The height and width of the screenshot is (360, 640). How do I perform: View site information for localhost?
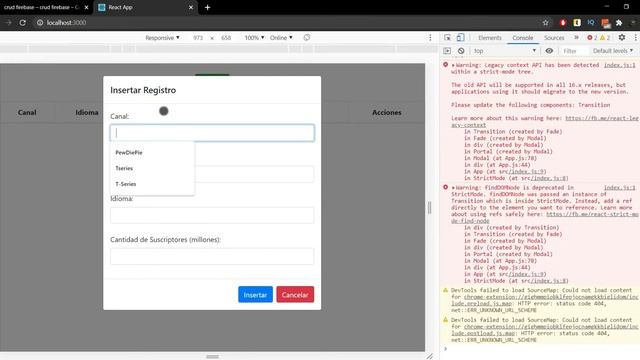[40, 22]
